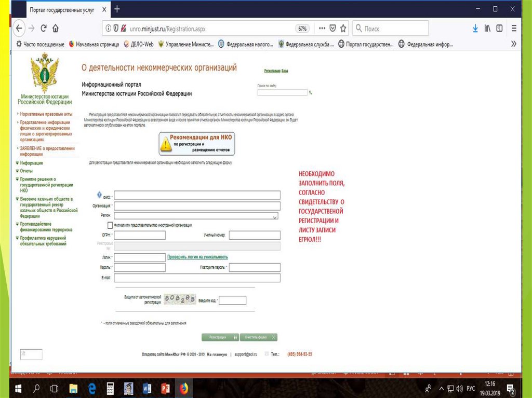Image resolution: width=532 pixels, height=398 pixels.
Task: Open the Регион dropdown list
Action: tap(196, 216)
